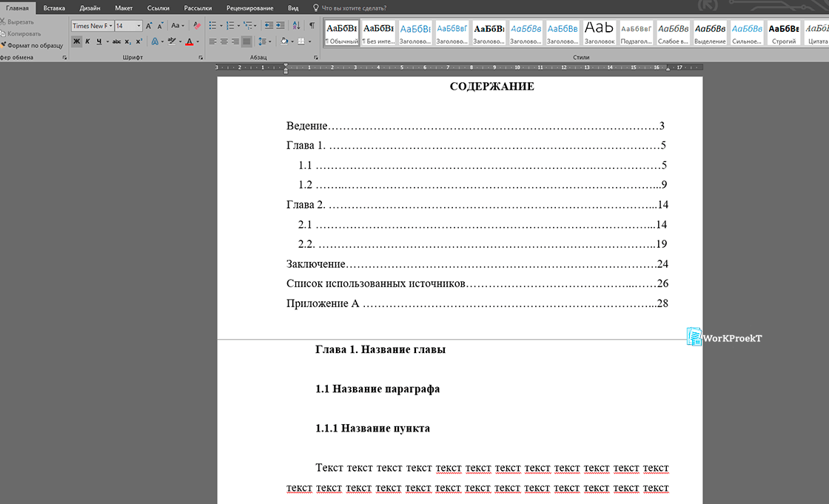Apply strikethrough text formatting
The width and height of the screenshot is (829, 504).
116,41
